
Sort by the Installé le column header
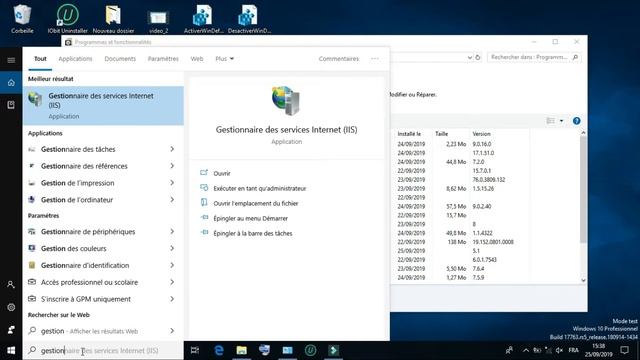(409, 134)
